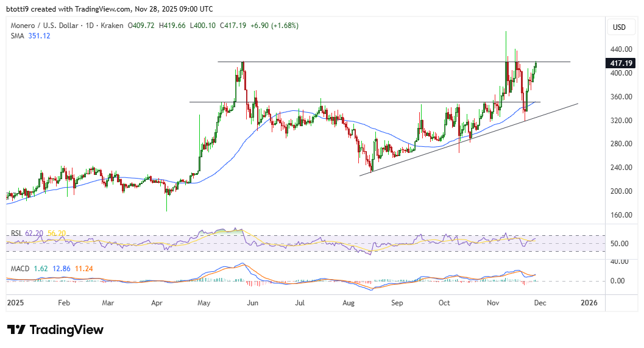Click the Mar time axis label

(x=108, y=303)
